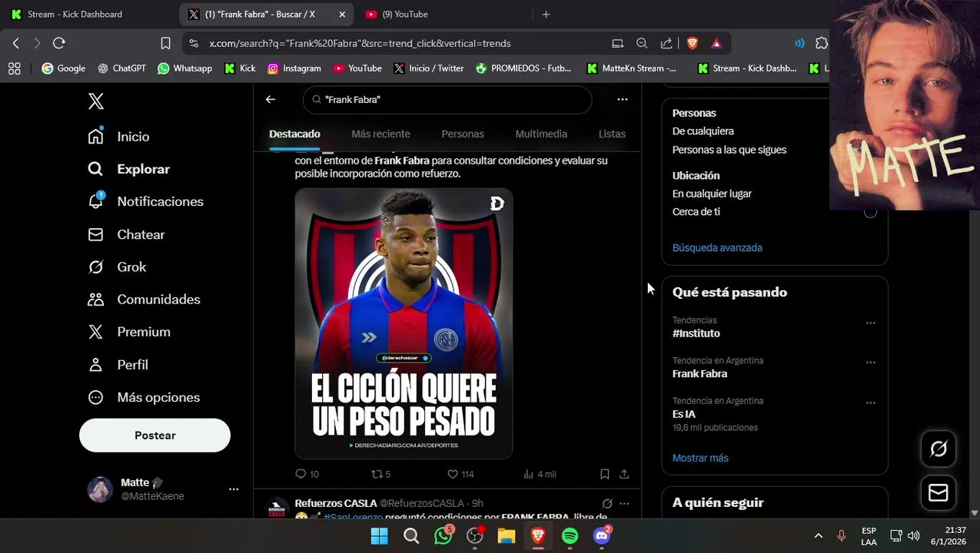Open Refuerzos CASLA post options menu
The width and height of the screenshot is (980, 553).
(x=624, y=503)
